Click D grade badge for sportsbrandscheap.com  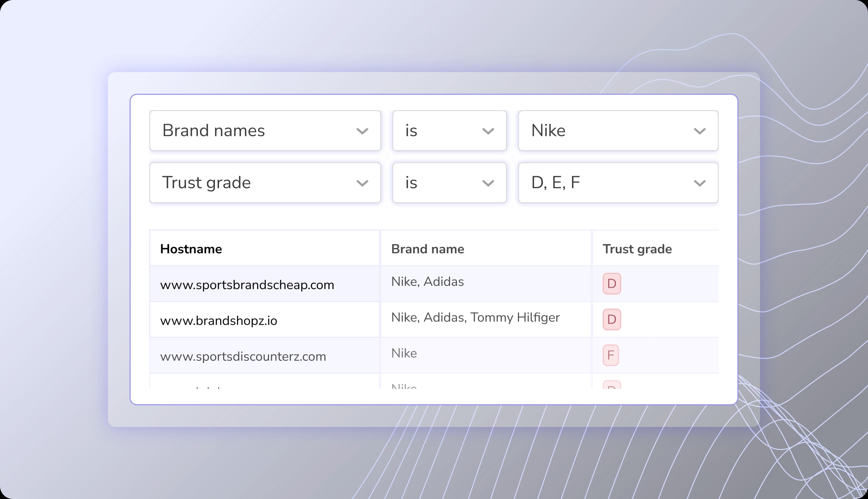(x=612, y=284)
